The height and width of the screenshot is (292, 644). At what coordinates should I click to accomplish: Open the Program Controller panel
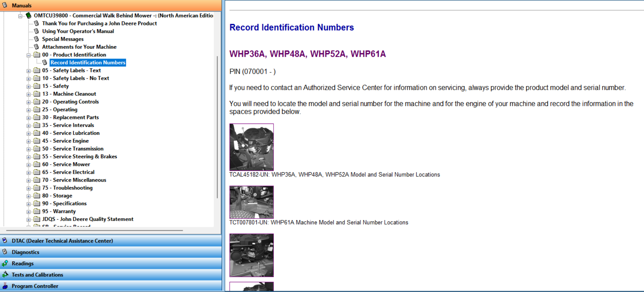(111, 286)
